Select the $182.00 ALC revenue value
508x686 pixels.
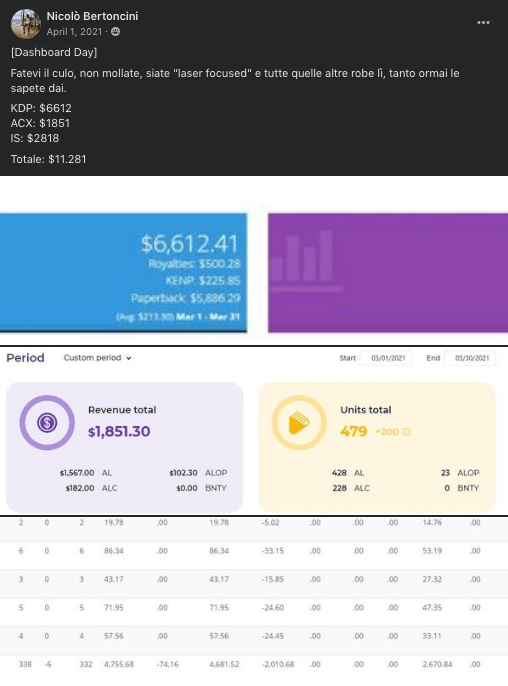pyautogui.click(x=80, y=488)
